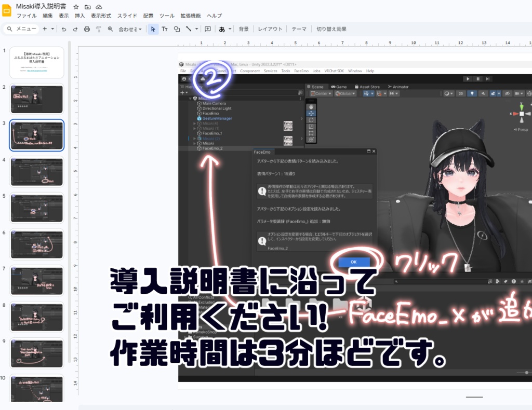This screenshot has height=410, width=532.
Task: Activate the paint format roller
Action: pos(98,29)
